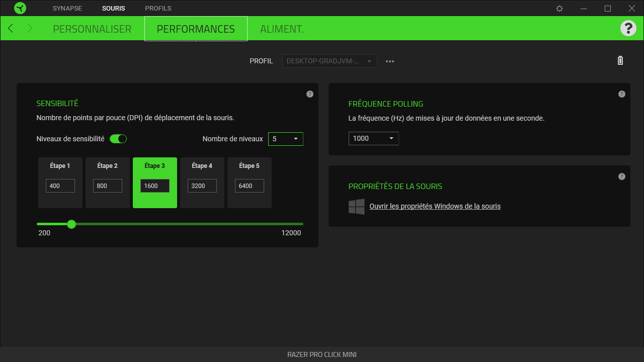Open the Profil selection dropdown
The height and width of the screenshot is (362, 644).
330,61
